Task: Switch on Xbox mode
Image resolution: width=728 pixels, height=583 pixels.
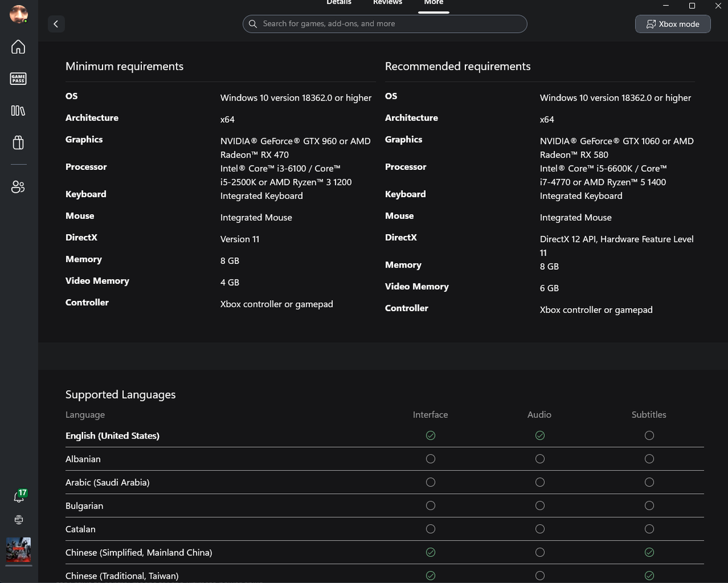Action: point(673,24)
